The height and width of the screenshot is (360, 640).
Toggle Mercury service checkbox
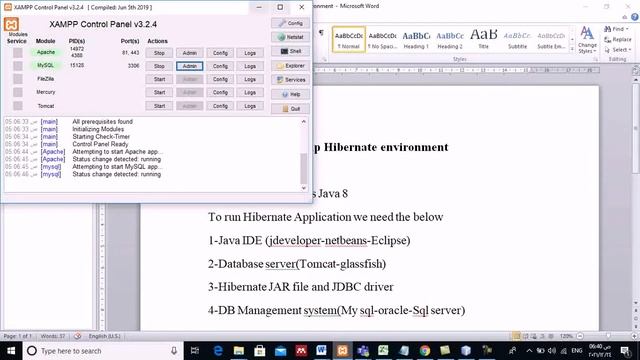[18, 92]
